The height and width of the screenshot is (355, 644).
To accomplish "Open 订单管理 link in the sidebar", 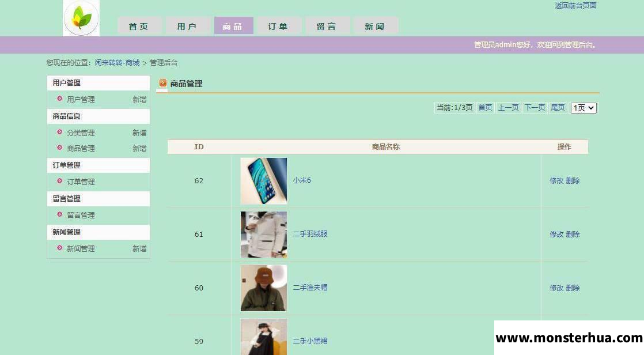I will point(81,182).
